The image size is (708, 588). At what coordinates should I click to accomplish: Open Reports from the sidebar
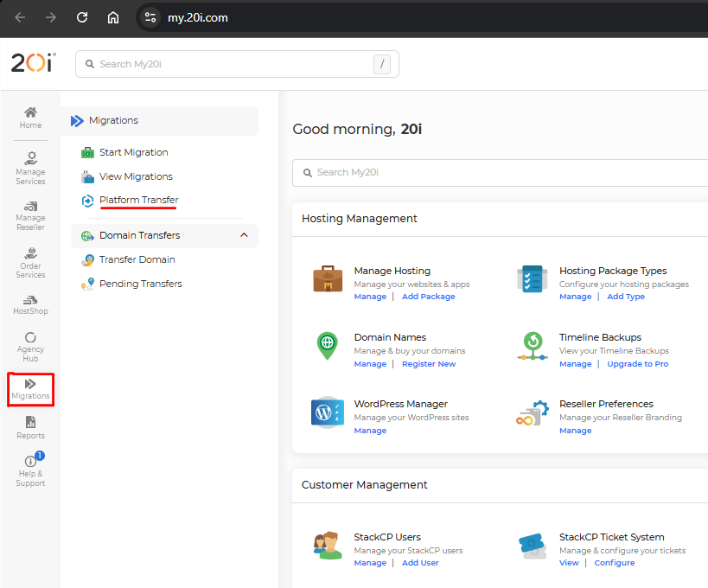[30, 426]
